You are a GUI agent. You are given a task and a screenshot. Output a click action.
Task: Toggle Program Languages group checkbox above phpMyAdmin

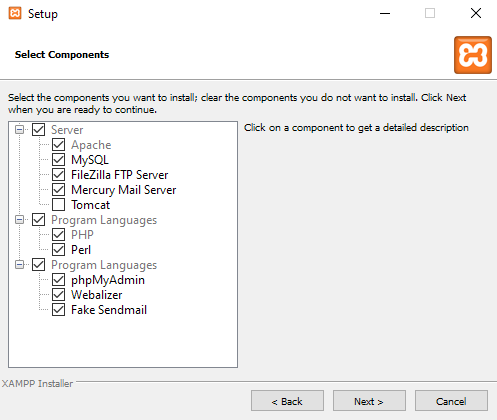[39, 265]
